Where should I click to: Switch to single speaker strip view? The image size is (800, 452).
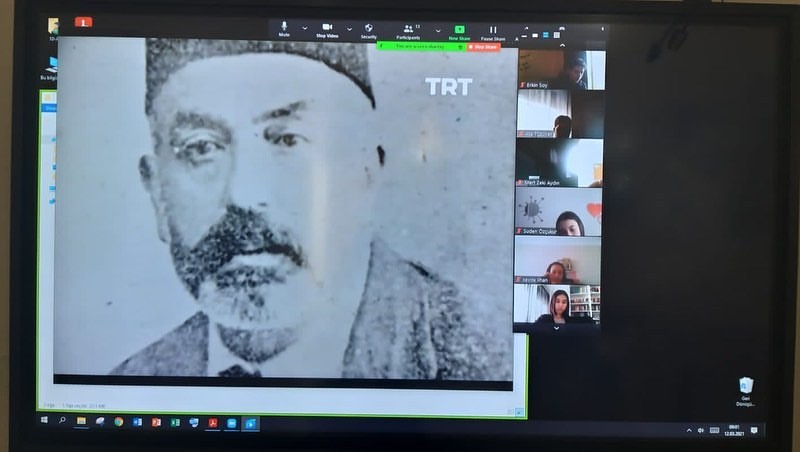click(x=535, y=35)
